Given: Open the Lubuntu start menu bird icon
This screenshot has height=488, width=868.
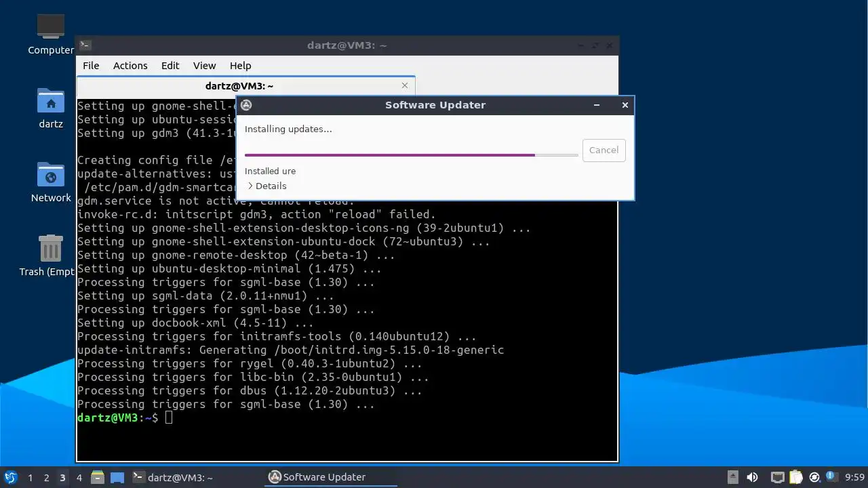Looking at the screenshot, I should tap(10, 477).
